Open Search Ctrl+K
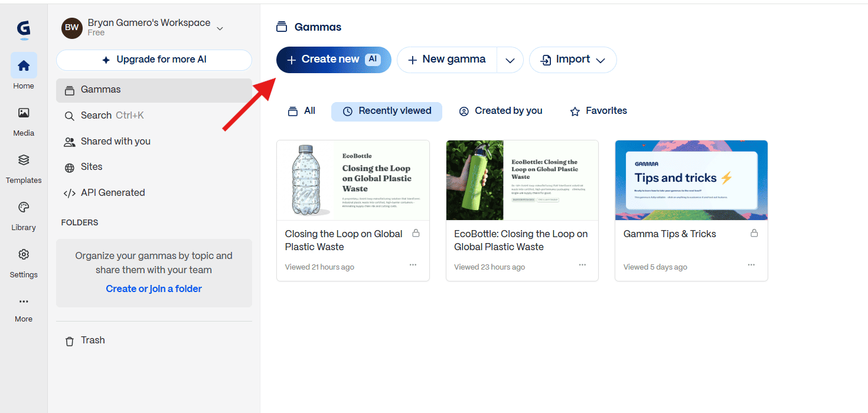Screen dimensions: 868x413 tap(154, 116)
